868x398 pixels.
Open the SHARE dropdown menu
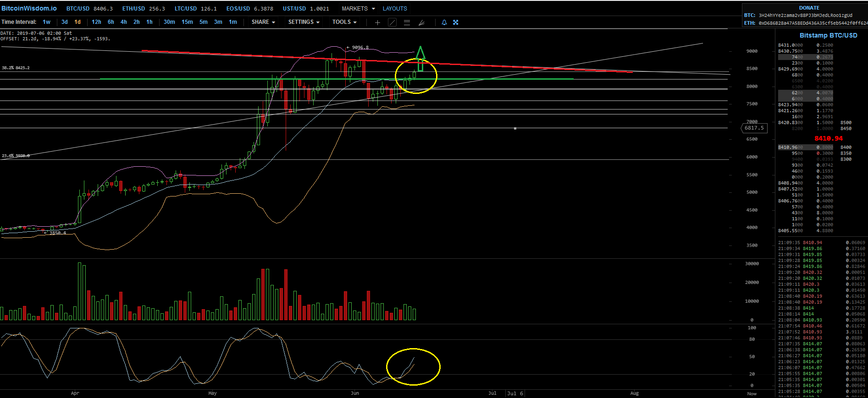[263, 22]
